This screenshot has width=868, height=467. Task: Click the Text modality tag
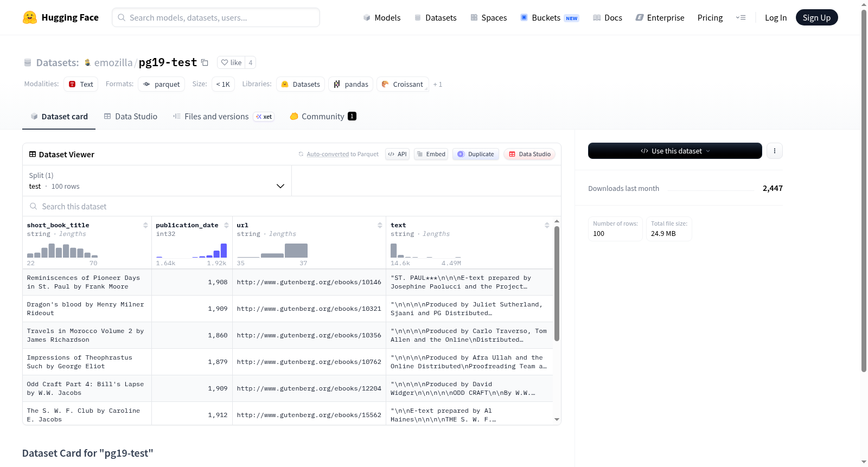[x=81, y=84]
